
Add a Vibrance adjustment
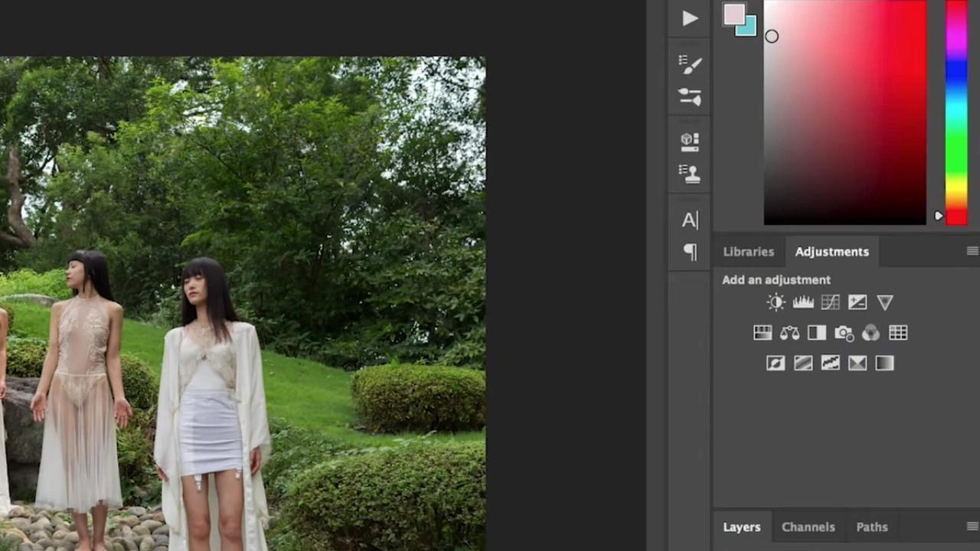[x=885, y=302]
